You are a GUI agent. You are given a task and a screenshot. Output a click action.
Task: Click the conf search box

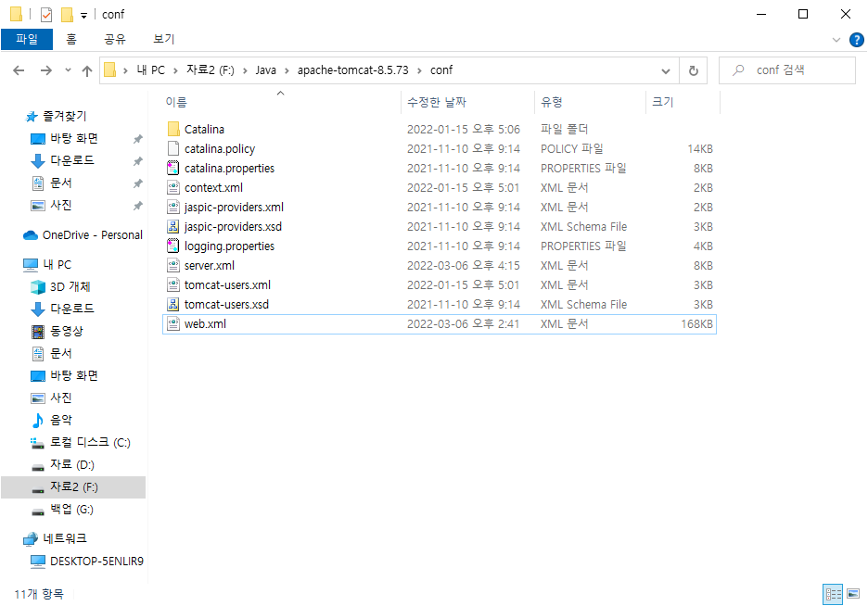(x=786, y=70)
